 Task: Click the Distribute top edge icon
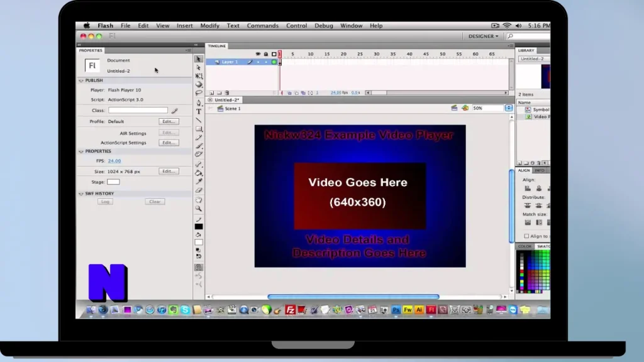click(528, 206)
